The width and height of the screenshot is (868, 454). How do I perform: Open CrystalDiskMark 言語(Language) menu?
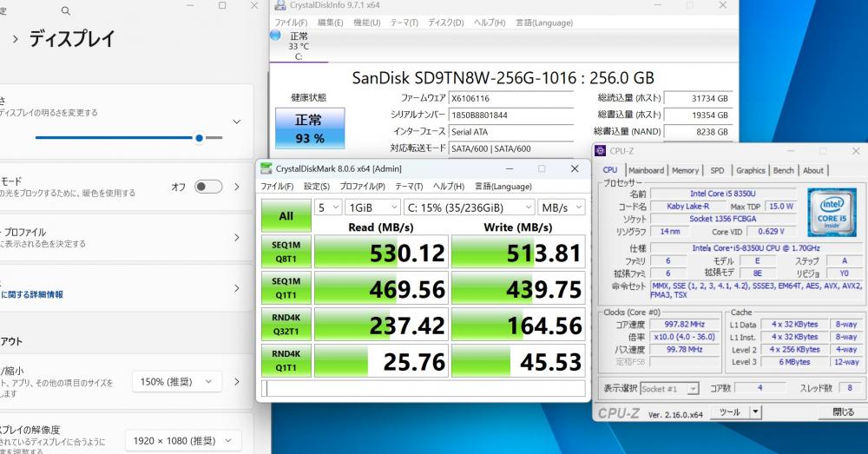coord(503,187)
